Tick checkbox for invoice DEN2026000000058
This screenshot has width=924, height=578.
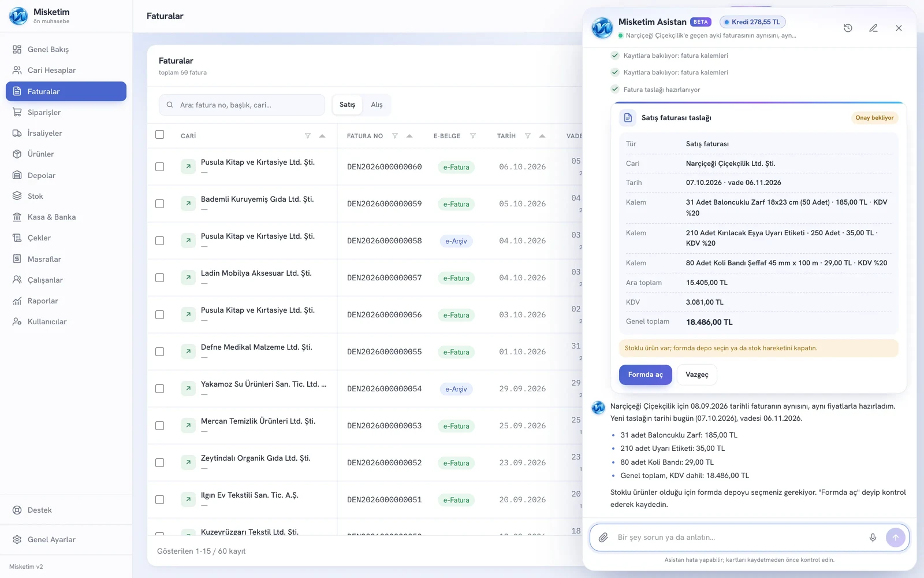pyautogui.click(x=160, y=241)
